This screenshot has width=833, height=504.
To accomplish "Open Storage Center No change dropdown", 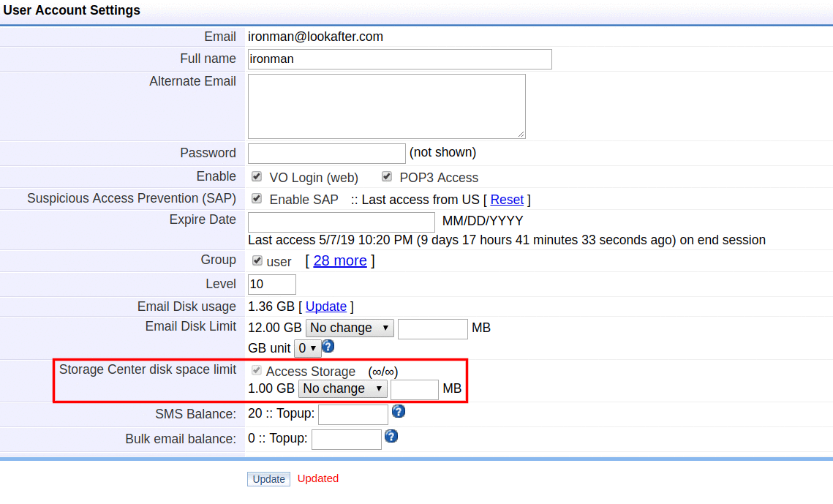I will [343, 388].
